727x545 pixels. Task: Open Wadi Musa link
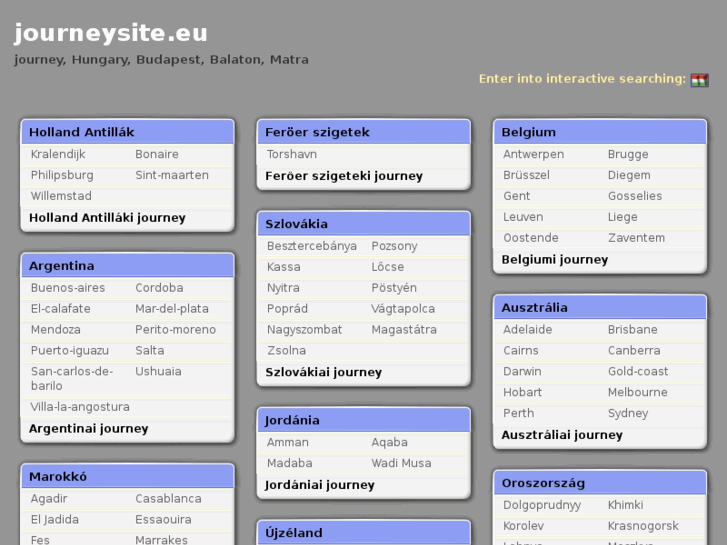pos(402,463)
